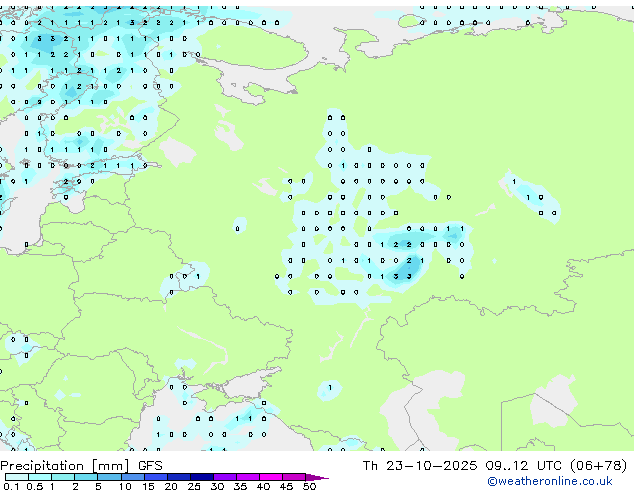Screen dimensions: 634x490
Task: Click the legend value "15"
Action: (148, 486)
